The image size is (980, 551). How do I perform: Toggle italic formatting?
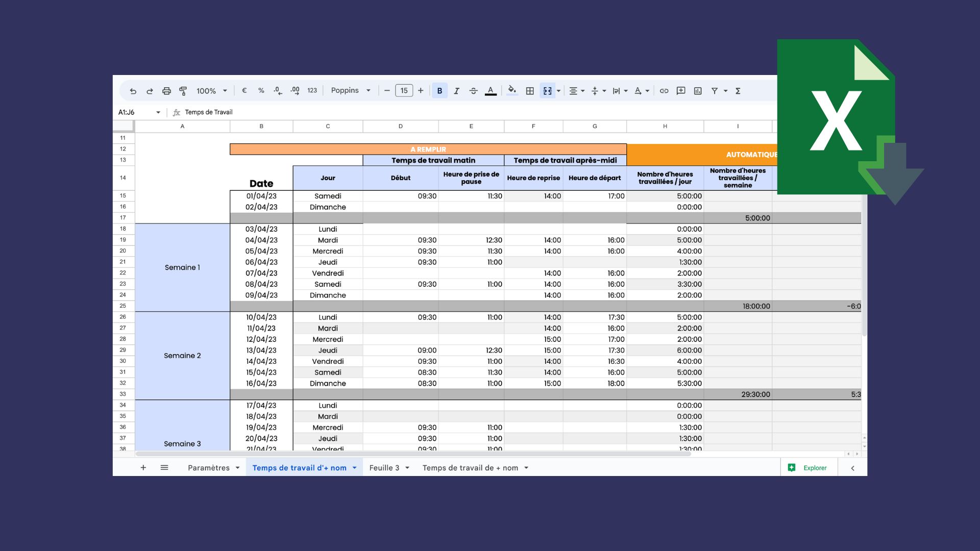click(x=457, y=90)
